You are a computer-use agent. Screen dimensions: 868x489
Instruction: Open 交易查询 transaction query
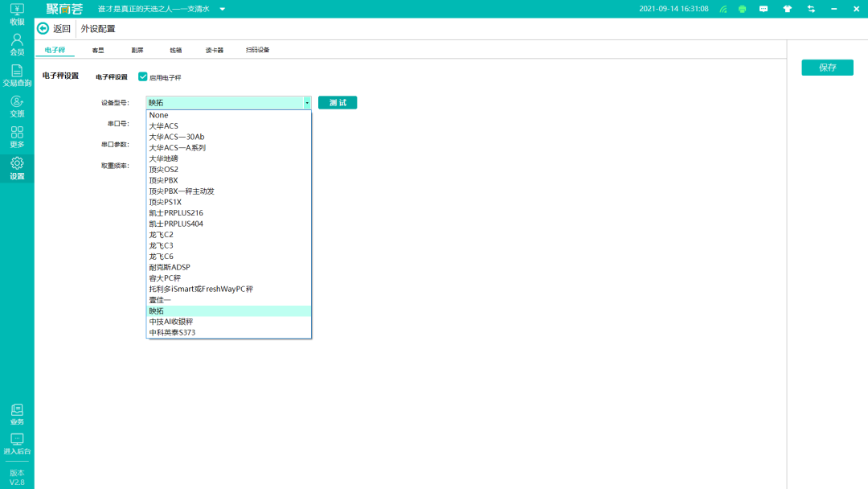coord(17,77)
